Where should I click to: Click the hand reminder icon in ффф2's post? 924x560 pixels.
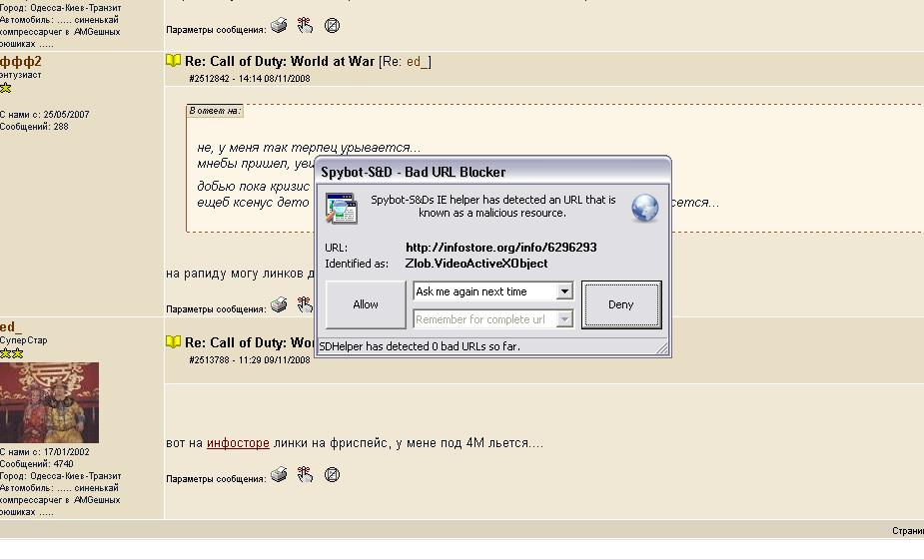[x=305, y=305]
